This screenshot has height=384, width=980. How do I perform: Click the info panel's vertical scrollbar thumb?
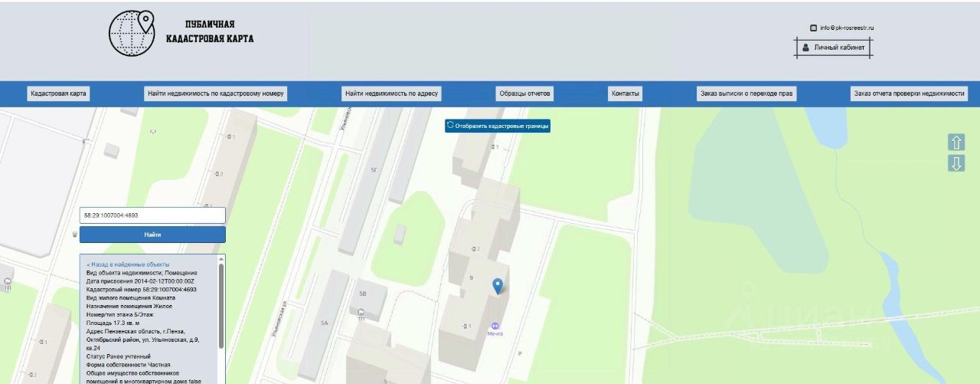221,307
